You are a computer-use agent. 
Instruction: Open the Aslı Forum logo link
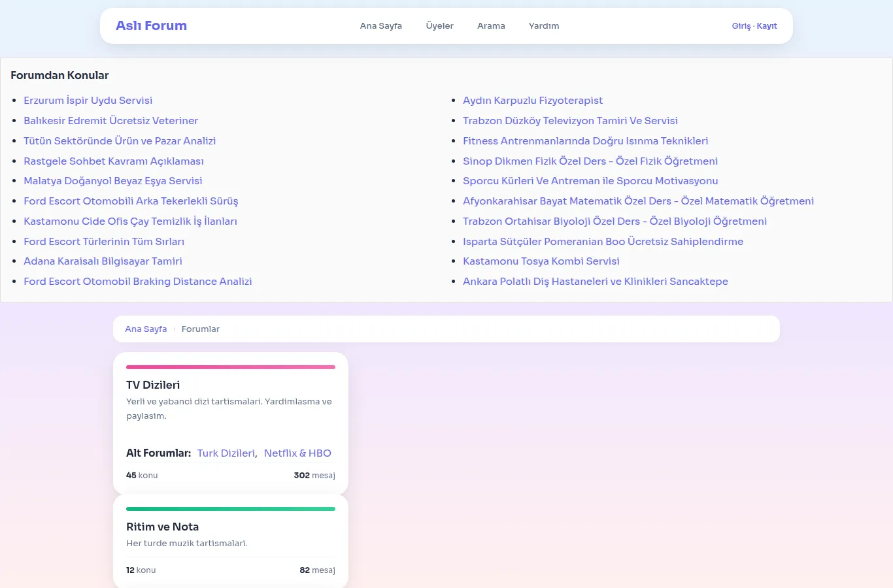151,25
